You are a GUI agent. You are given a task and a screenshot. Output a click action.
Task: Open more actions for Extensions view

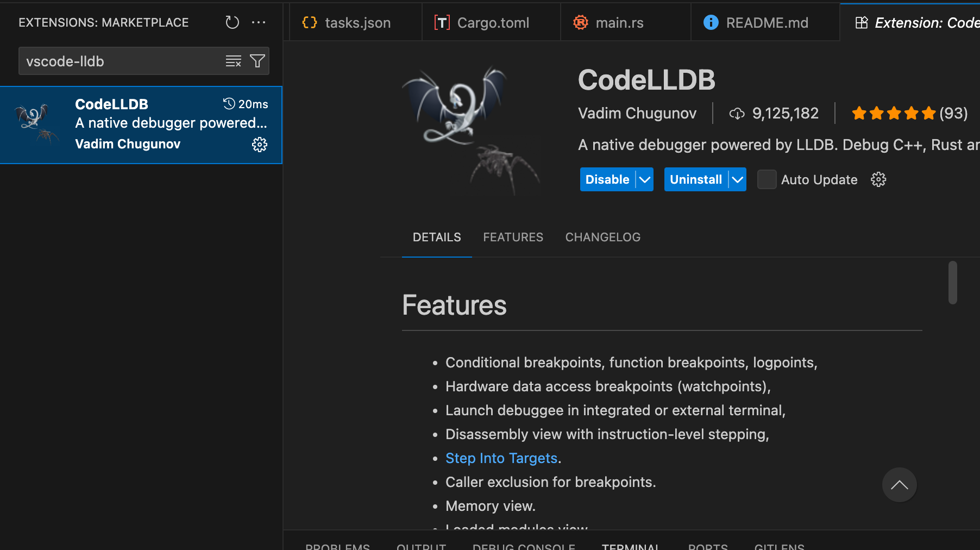tap(259, 22)
